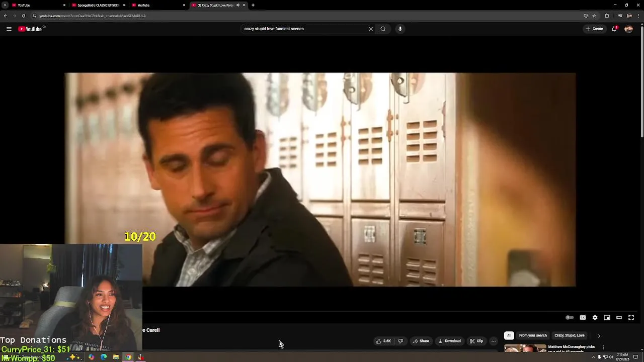
Task: Open options for the Matthew McConaughey video
Action: click(x=603, y=347)
